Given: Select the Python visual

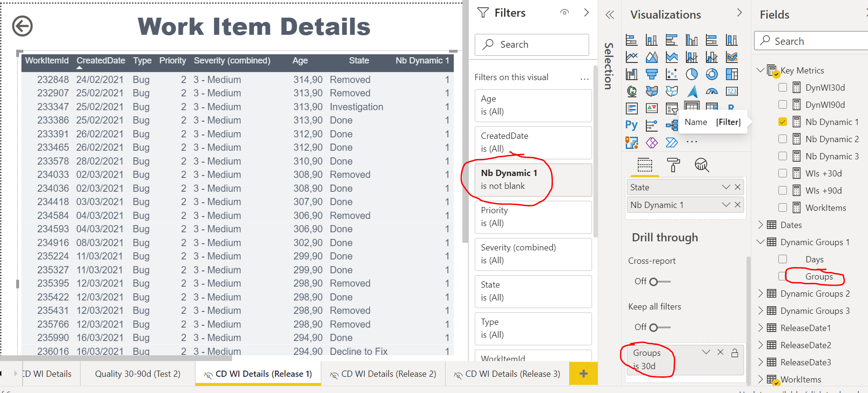Looking at the screenshot, I should click(x=632, y=125).
